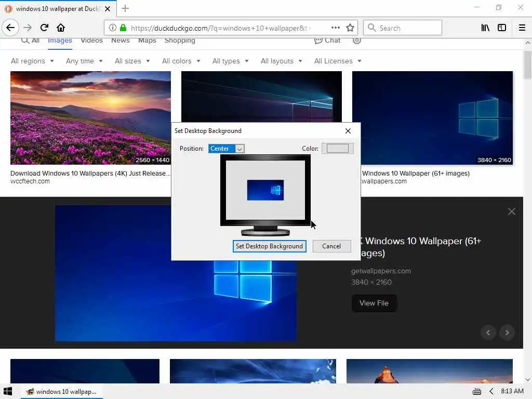Close the Set Desktop Background dialog
This screenshot has width=532, height=399.
coord(348,131)
